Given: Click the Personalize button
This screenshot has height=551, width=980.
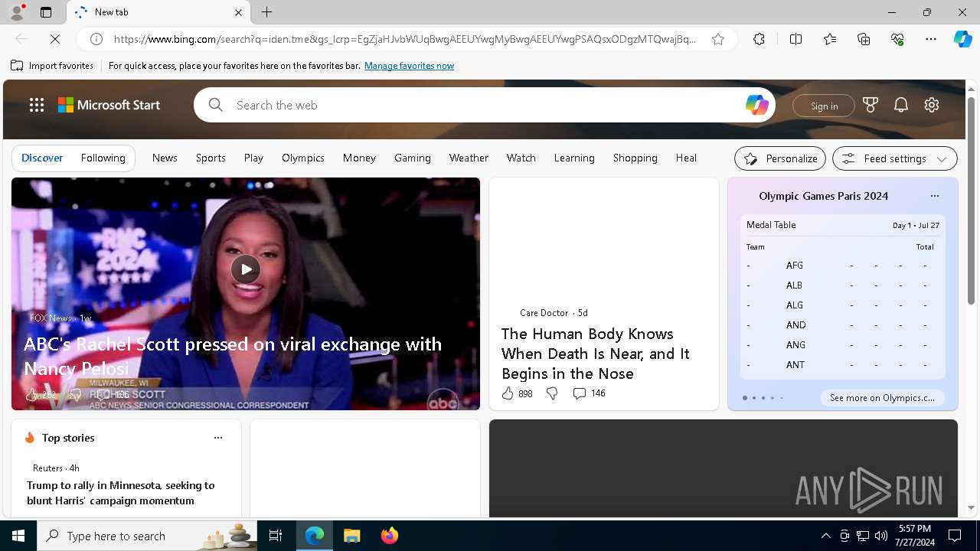Looking at the screenshot, I should (x=780, y=158).
